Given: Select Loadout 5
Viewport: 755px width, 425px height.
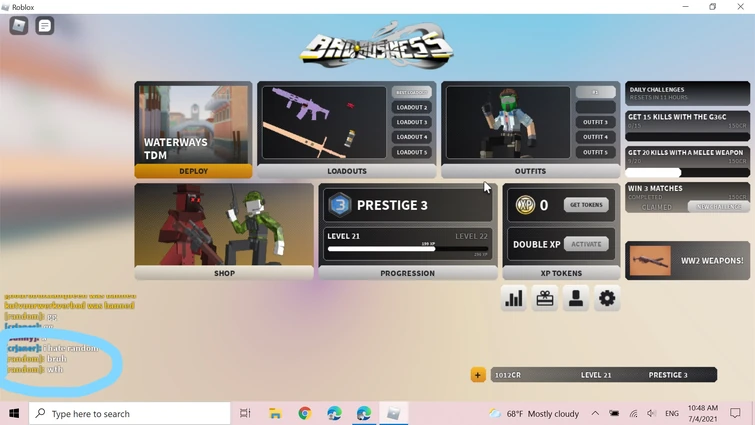Looking at the screenshot, I should 412,152.
